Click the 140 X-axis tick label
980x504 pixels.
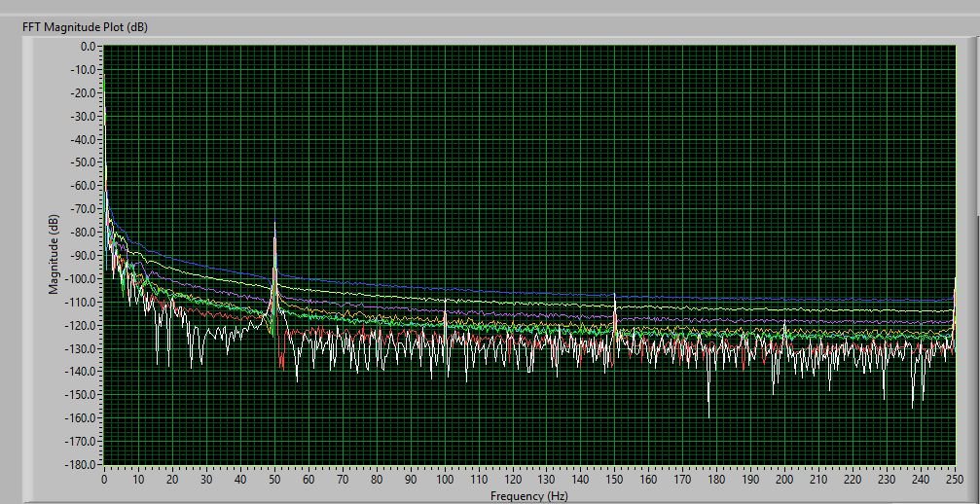(581, 479)
